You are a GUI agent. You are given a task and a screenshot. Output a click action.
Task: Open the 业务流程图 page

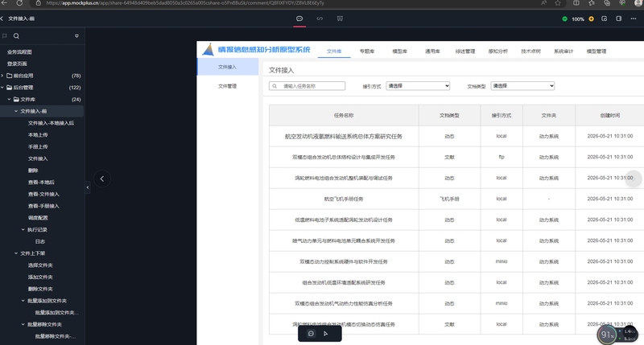[19, 52]
